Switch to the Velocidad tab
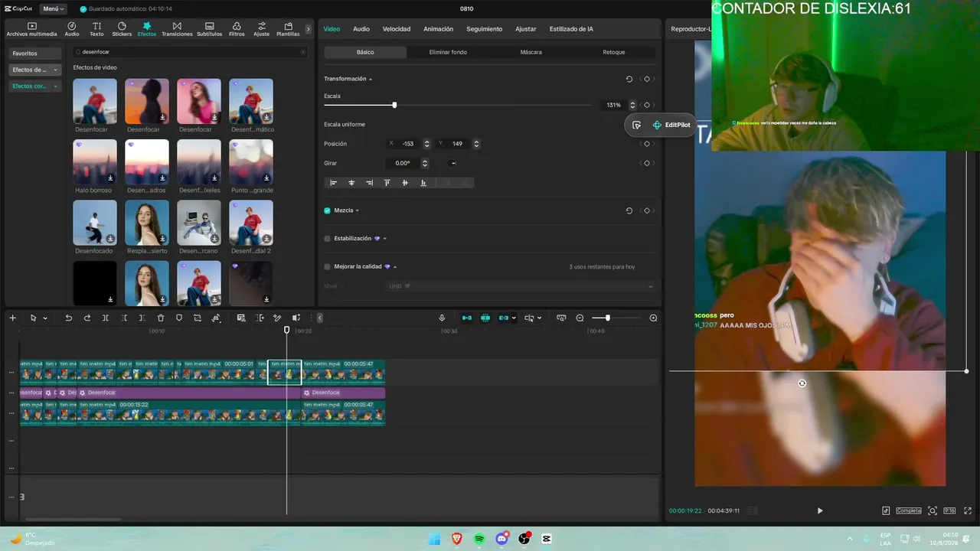 (x=397, y=29)
